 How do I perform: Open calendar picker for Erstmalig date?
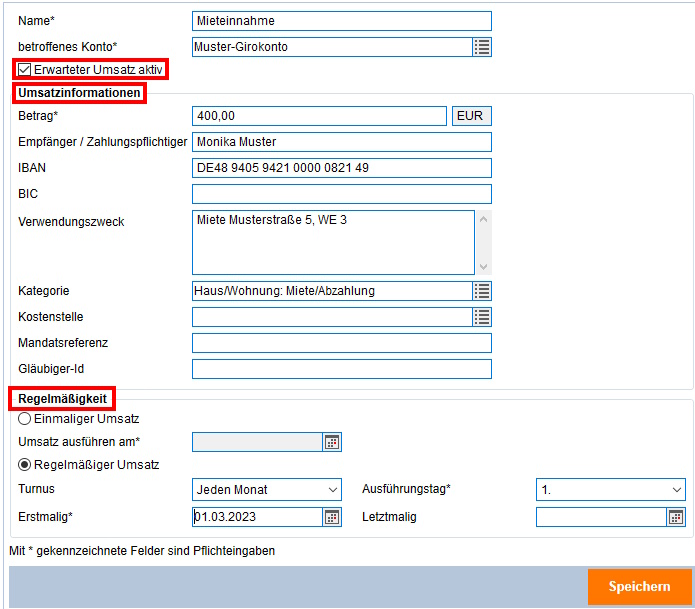[x=332, y=517]
